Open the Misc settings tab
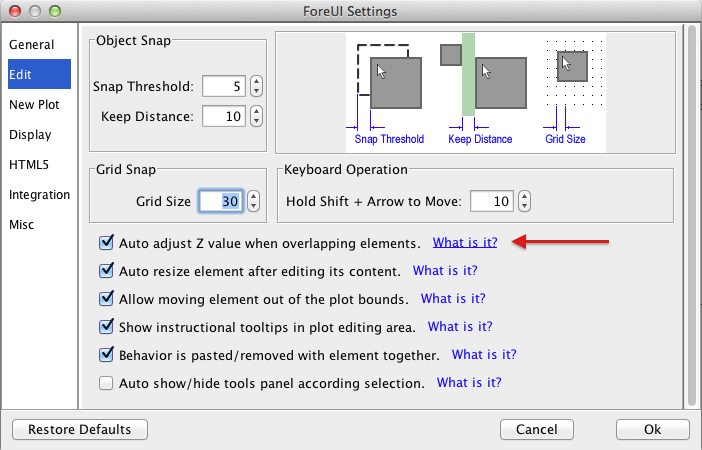This screenshot has height=450, width=702. [22, 224]
